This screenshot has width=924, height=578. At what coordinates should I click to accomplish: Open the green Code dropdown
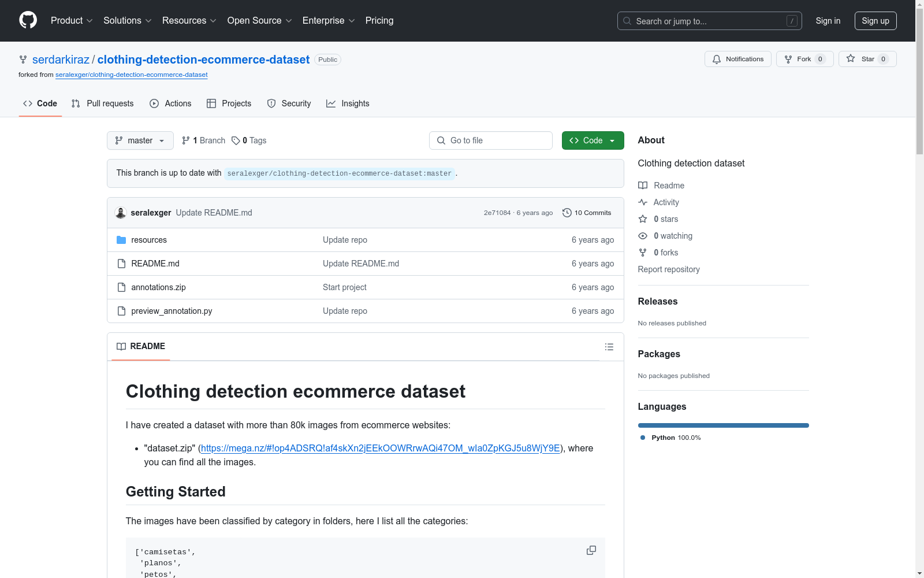point(593,140)
